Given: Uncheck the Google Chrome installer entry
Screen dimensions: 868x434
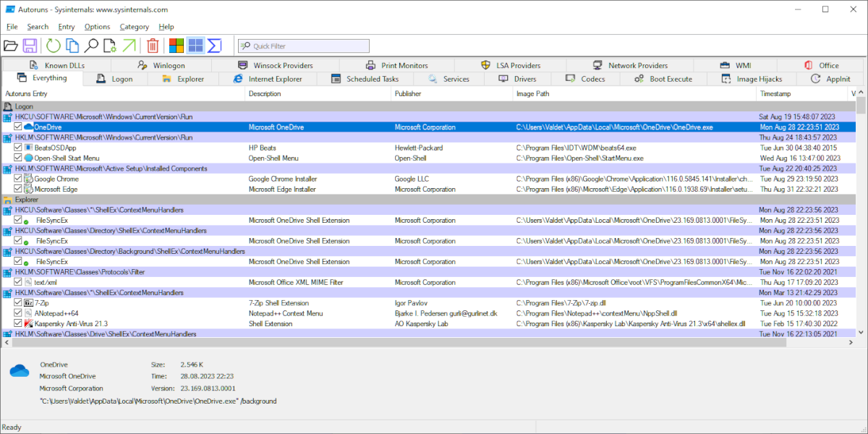Looking at the screenshot, I should 18,179.
